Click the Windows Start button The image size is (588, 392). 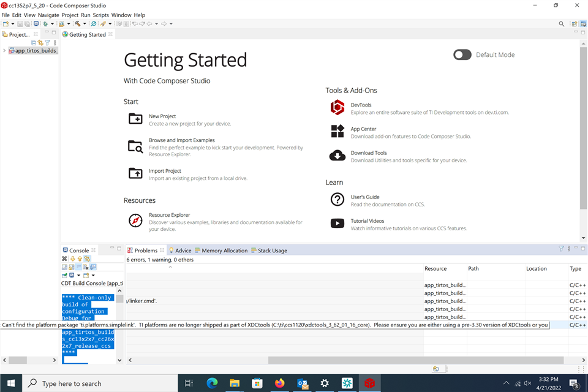pos(11,383)
